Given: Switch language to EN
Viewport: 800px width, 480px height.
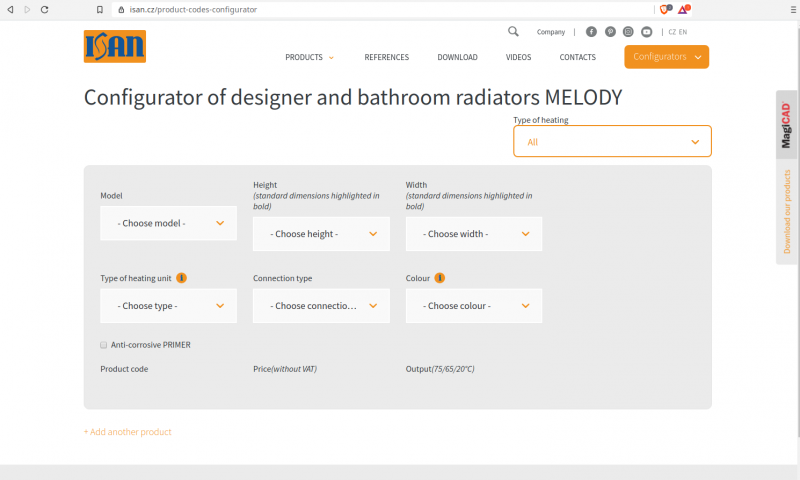Looking at the screenshot, I should pos(683,32).
